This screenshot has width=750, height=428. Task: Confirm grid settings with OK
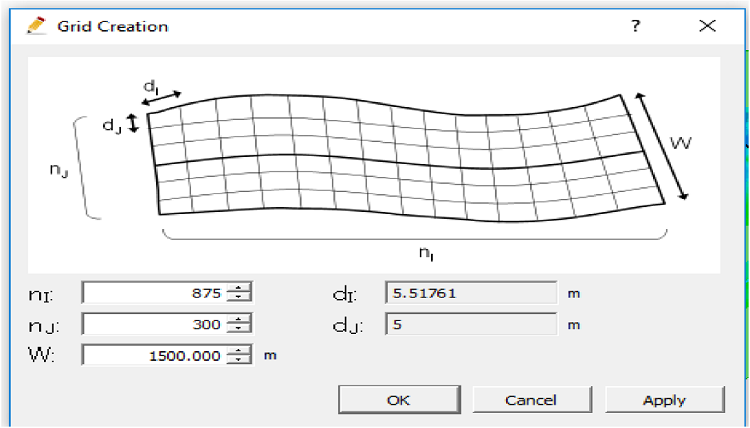click(x=398, y=400)
